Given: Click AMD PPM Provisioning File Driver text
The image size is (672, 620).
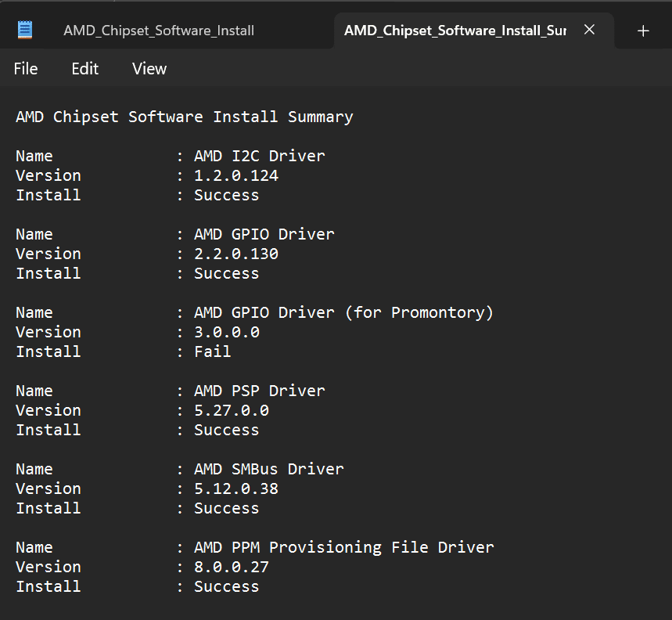Looking at the screenshot, I should [x=343, y=547].
